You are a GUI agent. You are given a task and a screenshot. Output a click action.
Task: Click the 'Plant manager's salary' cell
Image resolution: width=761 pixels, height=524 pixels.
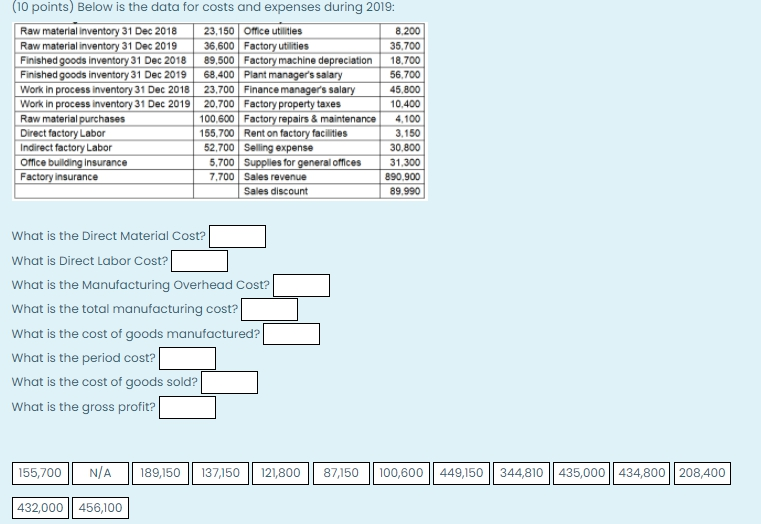[309, 75]
